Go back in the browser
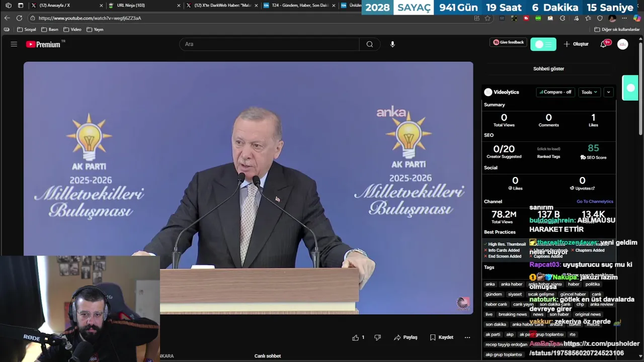The width and height of the screenshot is (644, 362). (7, 18)
